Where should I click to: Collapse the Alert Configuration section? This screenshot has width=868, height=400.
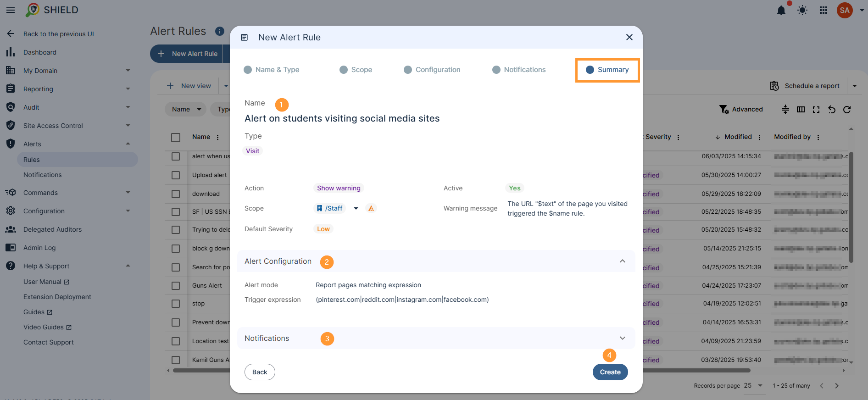point(623,261)
